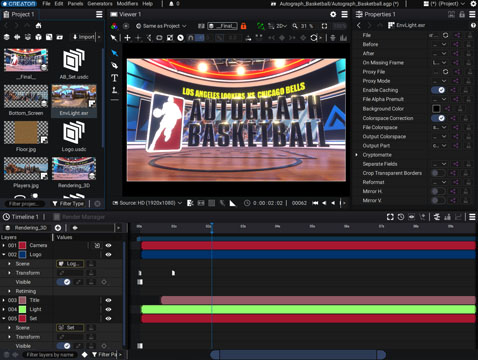Image resolution: width=478 pixels, height=360 pixels.
Task: Click the Filter Type button
Action: (68, 203)
